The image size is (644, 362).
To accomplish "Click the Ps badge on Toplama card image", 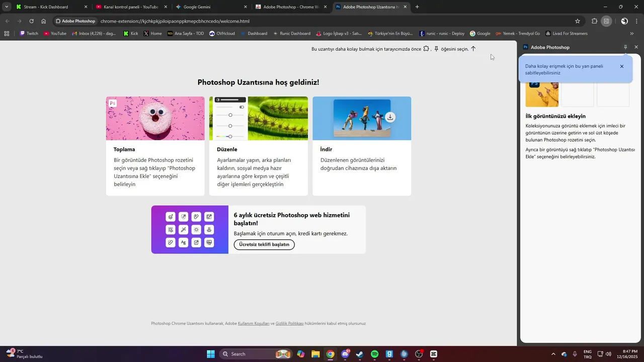I will tap(113, 103).
